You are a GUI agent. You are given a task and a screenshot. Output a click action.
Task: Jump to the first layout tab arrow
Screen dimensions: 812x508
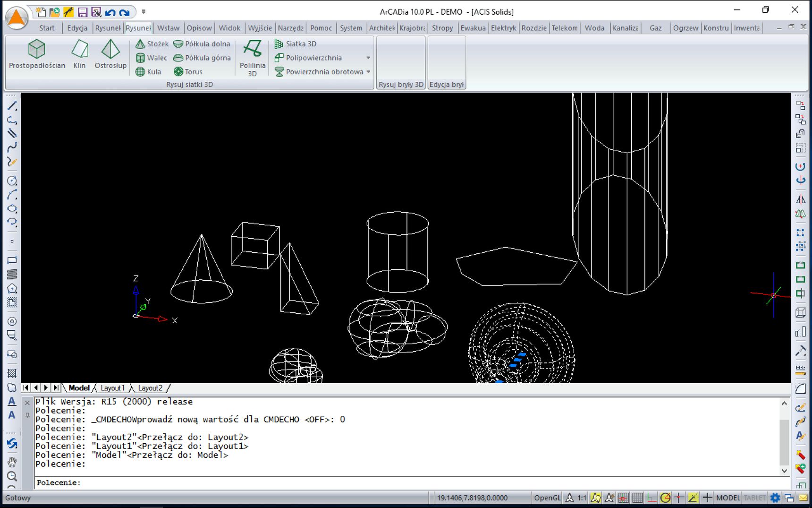coord(26,388)
